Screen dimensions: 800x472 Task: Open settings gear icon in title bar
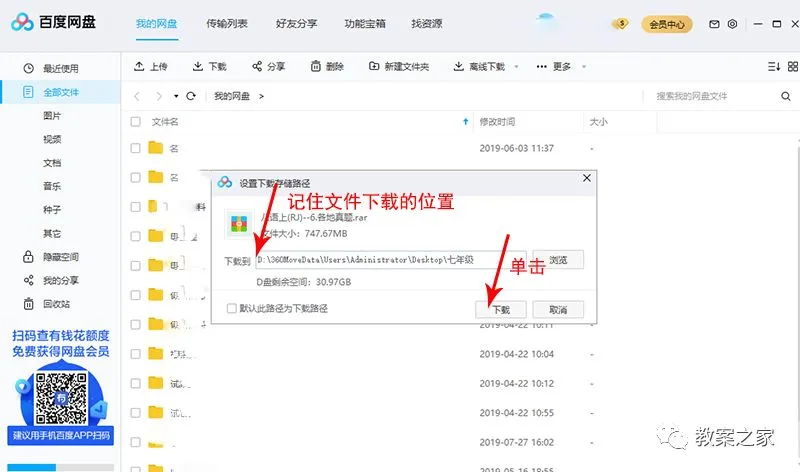click(x=732, y=24)
